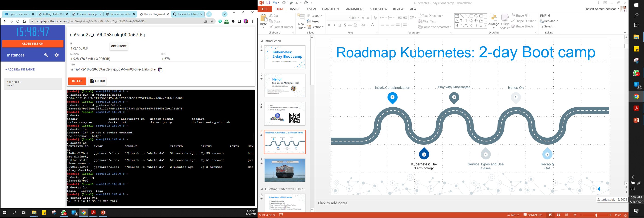Toggle the NOTES pane in the status bar

(513, 215)
